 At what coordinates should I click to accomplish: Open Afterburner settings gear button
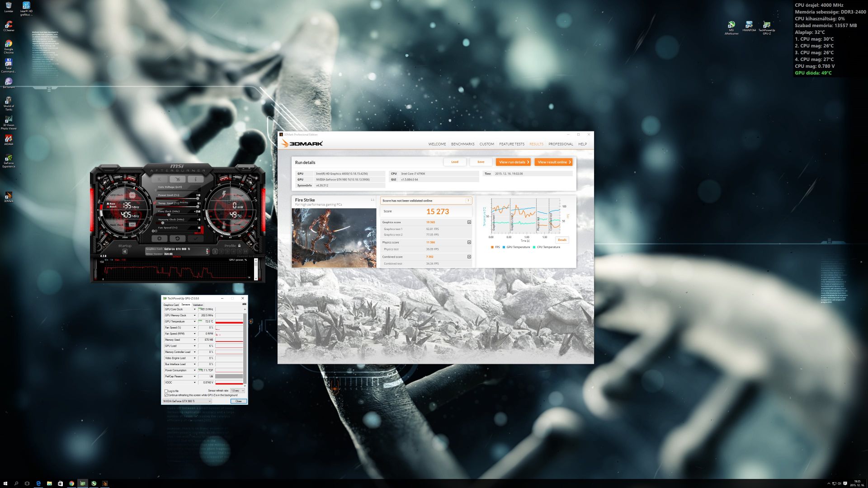(160, 238)
